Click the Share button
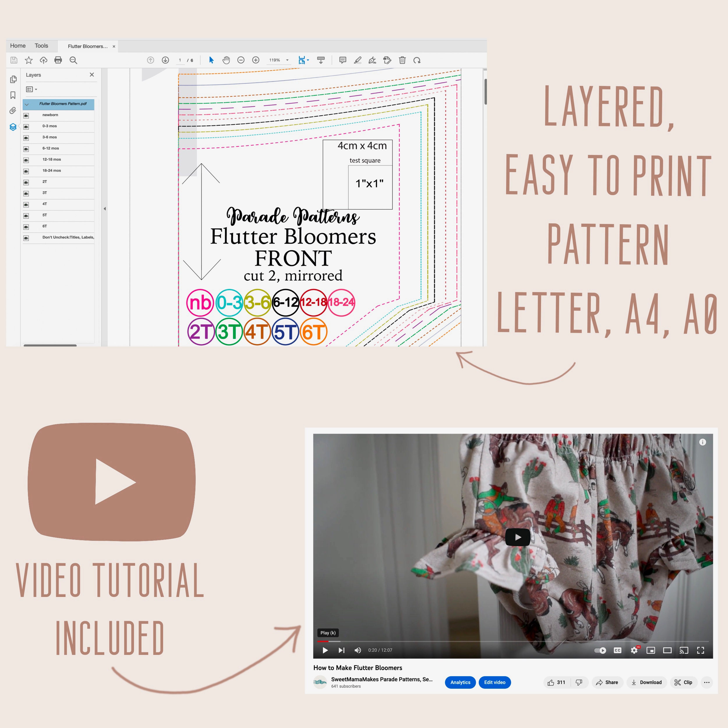The image size is (728, 728). pyautogui.click(x=607, y=682)
